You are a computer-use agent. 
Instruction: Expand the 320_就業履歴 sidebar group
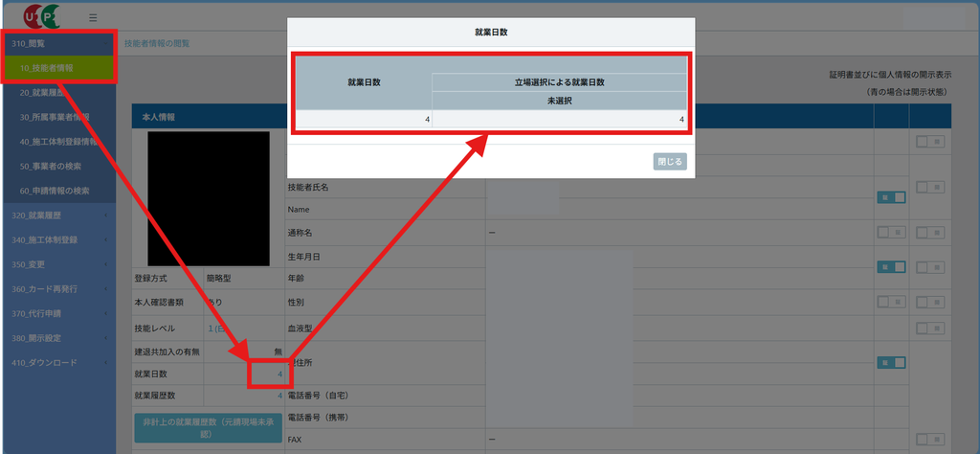58,216
